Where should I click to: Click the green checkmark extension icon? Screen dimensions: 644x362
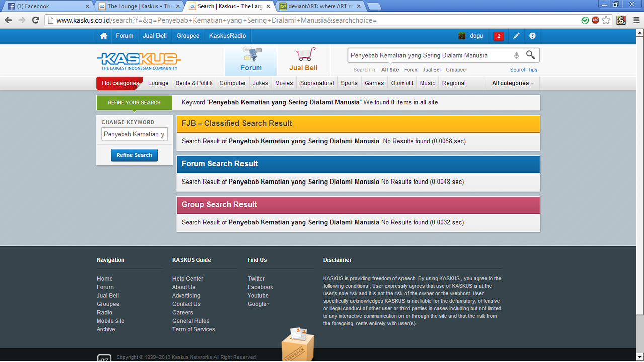[x=585, y=20]
